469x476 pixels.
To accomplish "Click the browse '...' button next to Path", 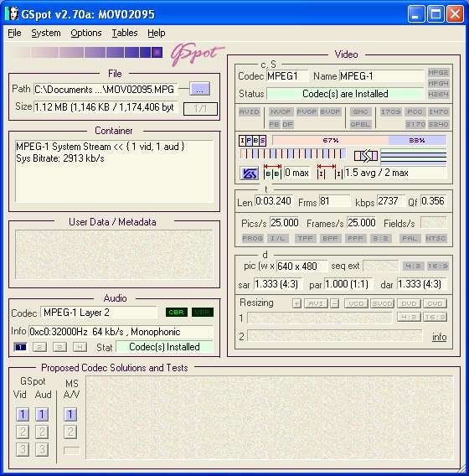I will pyautogui.click(x=199, y=89).
